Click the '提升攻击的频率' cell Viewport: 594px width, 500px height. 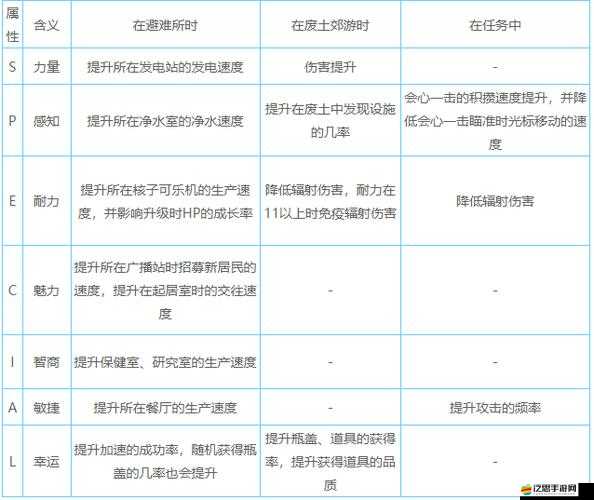tap(495, 407)
